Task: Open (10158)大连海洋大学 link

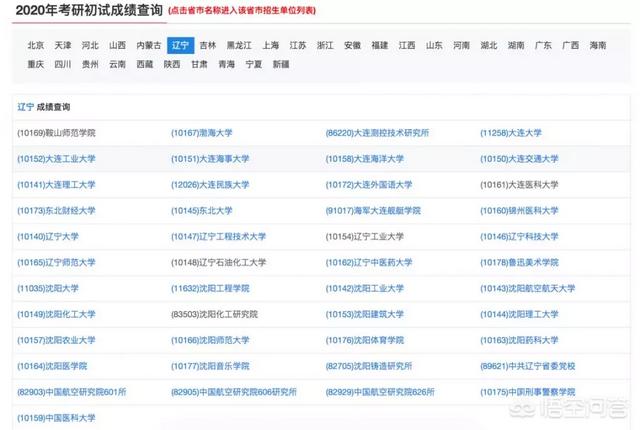Action: (365, 159)
